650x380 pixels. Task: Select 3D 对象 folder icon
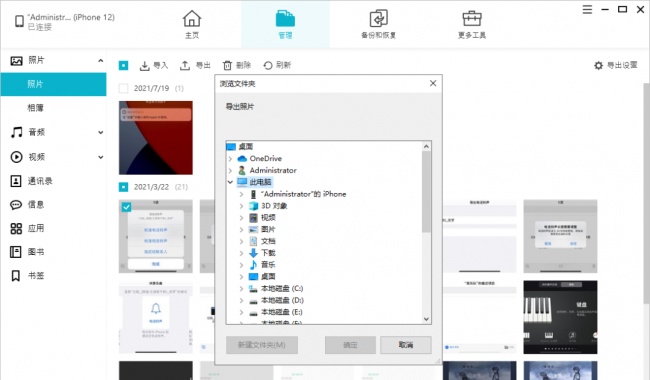coord(253,206)
